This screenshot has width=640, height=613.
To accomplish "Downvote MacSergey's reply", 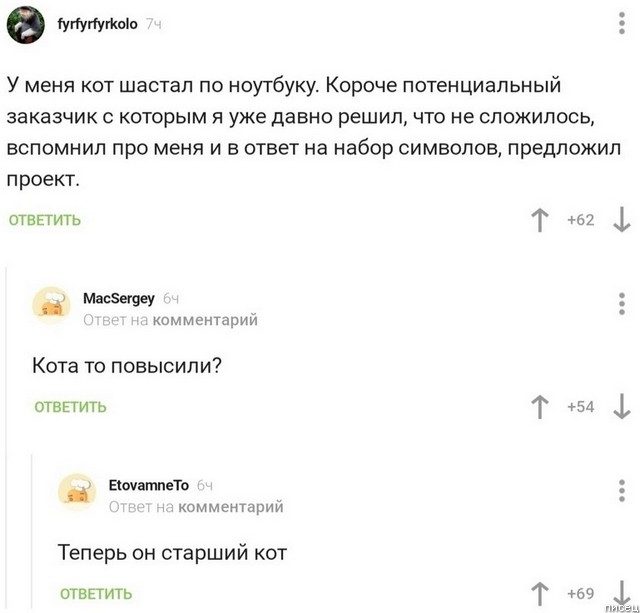I will [x=620, y=406].
